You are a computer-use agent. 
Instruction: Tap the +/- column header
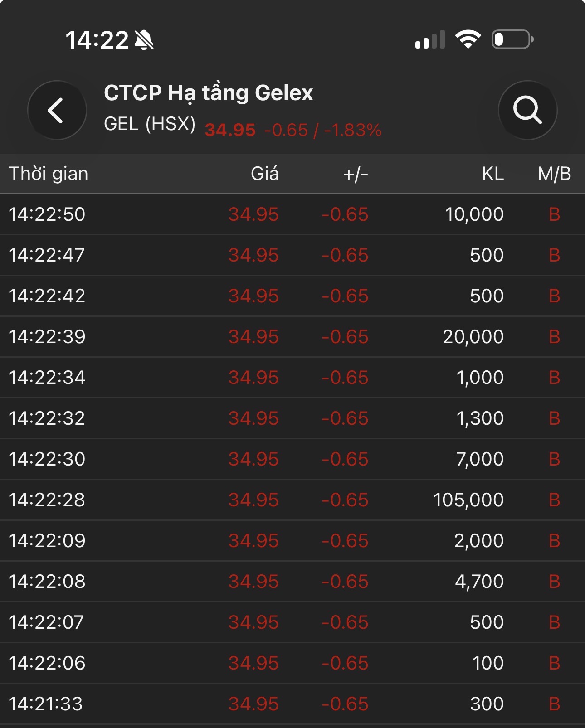(356, 174)
